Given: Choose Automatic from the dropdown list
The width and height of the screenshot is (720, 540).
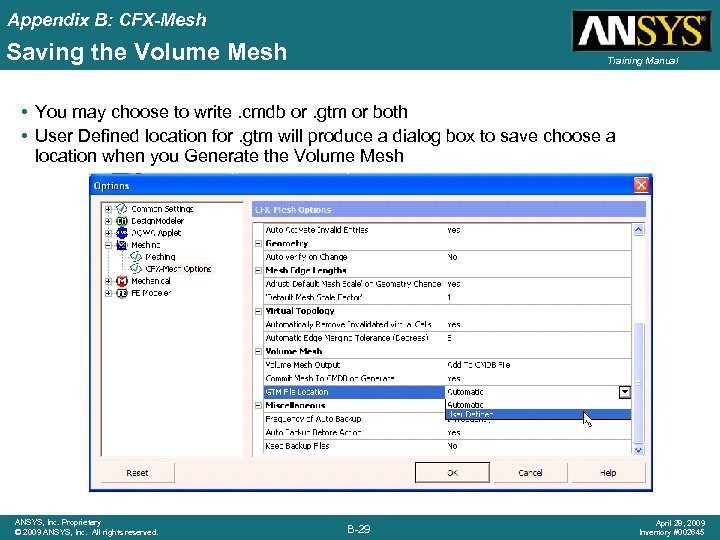Looking at the screenshot, I should pos(538,405).
